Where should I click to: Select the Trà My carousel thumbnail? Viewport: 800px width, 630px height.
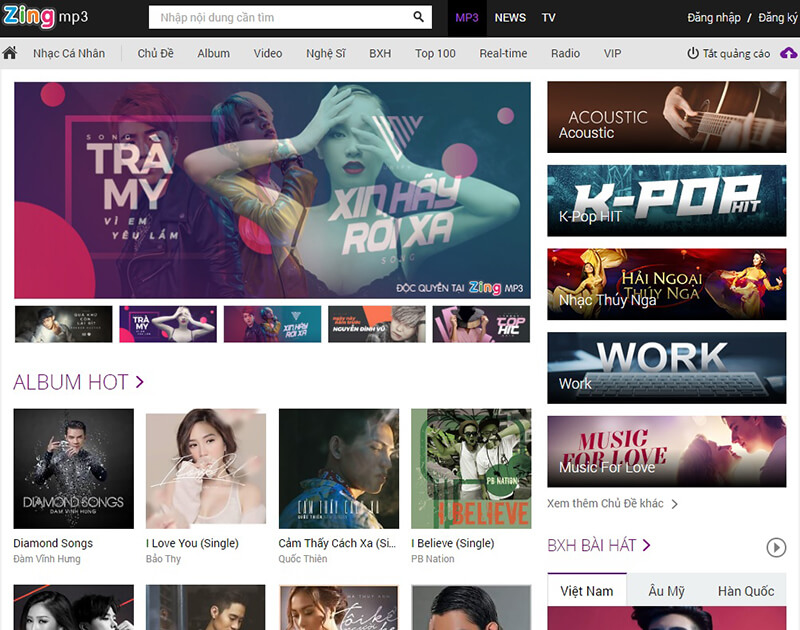[168, 324]
